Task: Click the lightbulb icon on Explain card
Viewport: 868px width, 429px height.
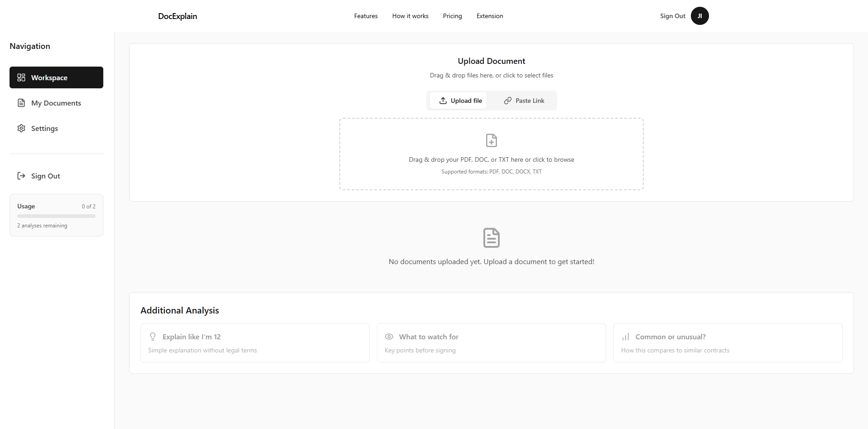Action: click(x=153, y=337)
